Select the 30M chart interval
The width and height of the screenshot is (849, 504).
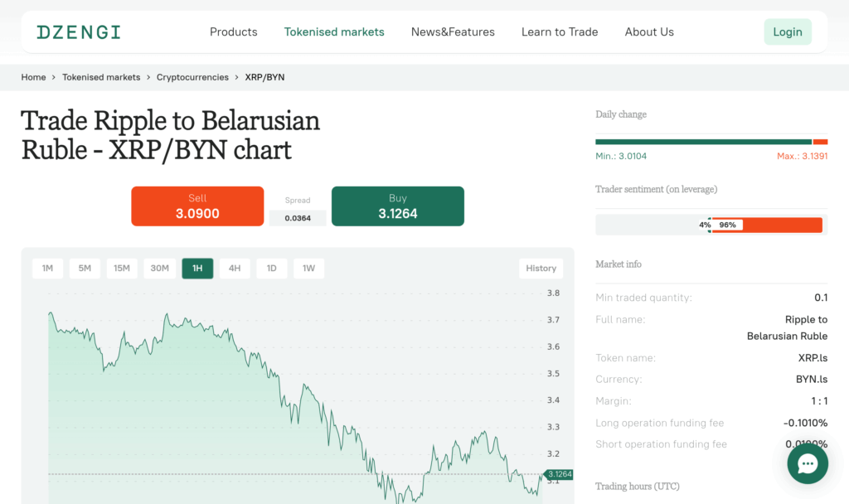pos(160,269)
